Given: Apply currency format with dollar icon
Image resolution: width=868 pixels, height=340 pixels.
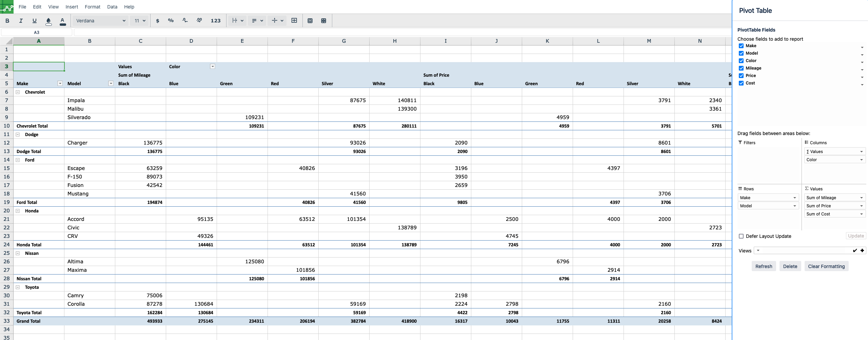Looking at the screenshot, I should pyautogui.click(x=157, y=21).
